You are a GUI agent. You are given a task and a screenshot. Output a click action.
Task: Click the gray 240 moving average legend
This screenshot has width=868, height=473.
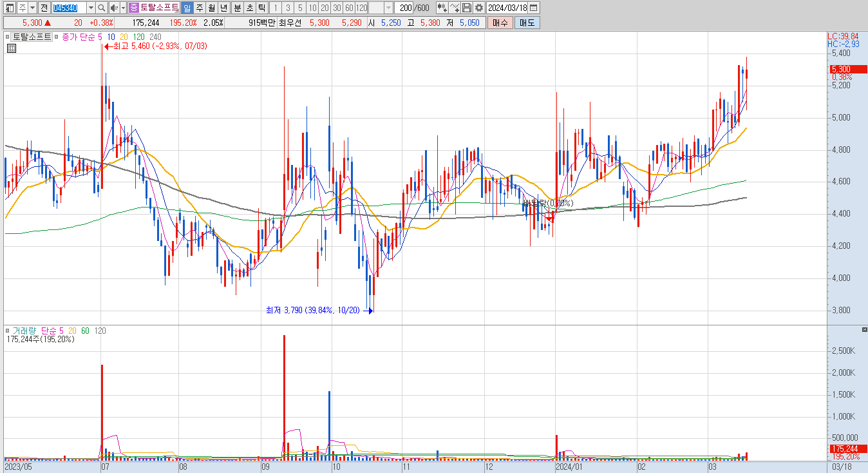(x=155, y=37)
